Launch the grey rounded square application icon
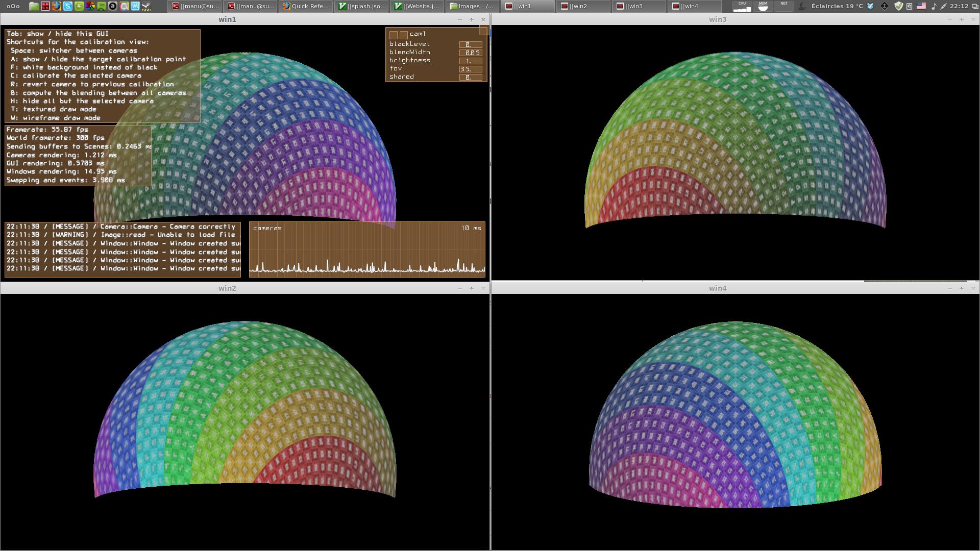The image size is (980, 551). (x=124, y=6)
